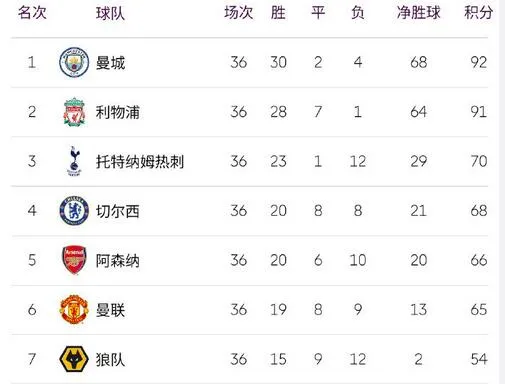The height and width of the screenshot is (384, 505).
Task: Select team name 切尔西
Action: tap(118, 211)
